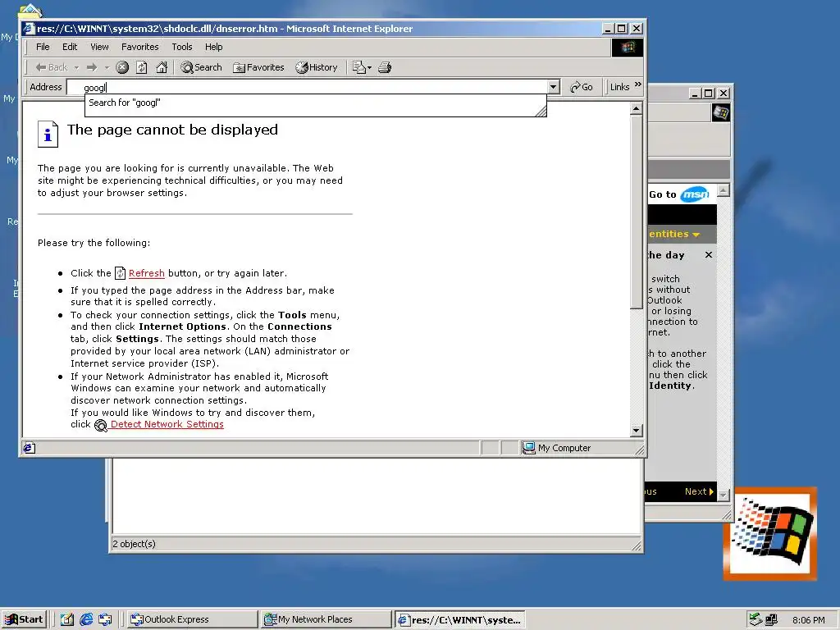
Task: Open the Start menu
Action: pyautogui.click(x=24, y=619)
